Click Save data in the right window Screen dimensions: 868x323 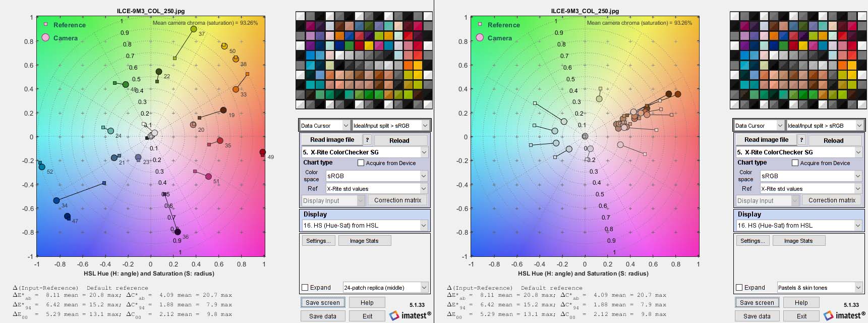coord(757,316)
